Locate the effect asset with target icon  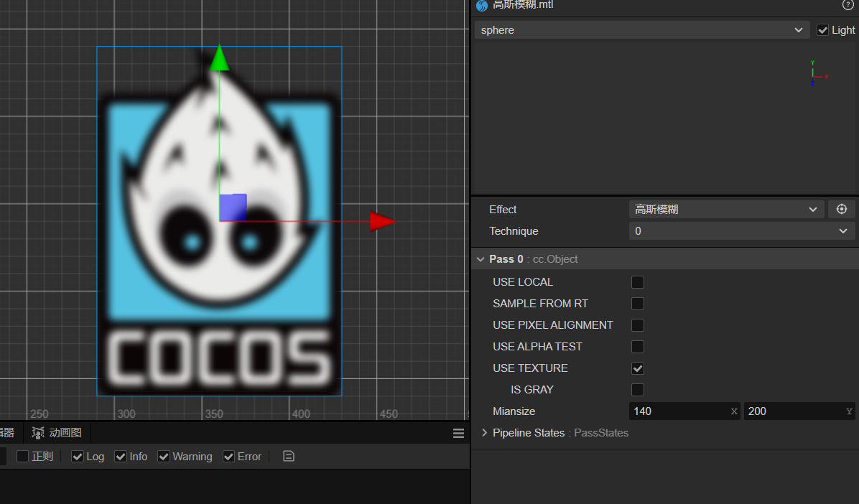click(842, 209)
